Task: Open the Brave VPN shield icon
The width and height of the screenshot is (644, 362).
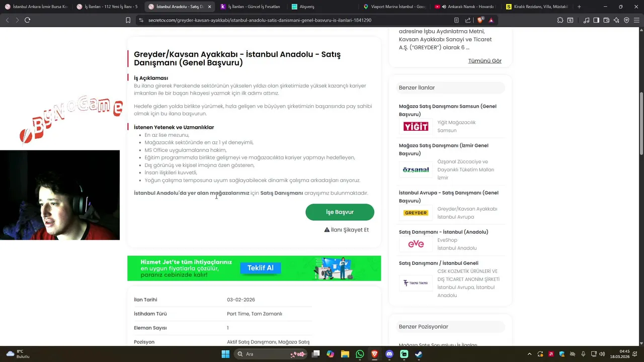Action: (x=626, y=20)
